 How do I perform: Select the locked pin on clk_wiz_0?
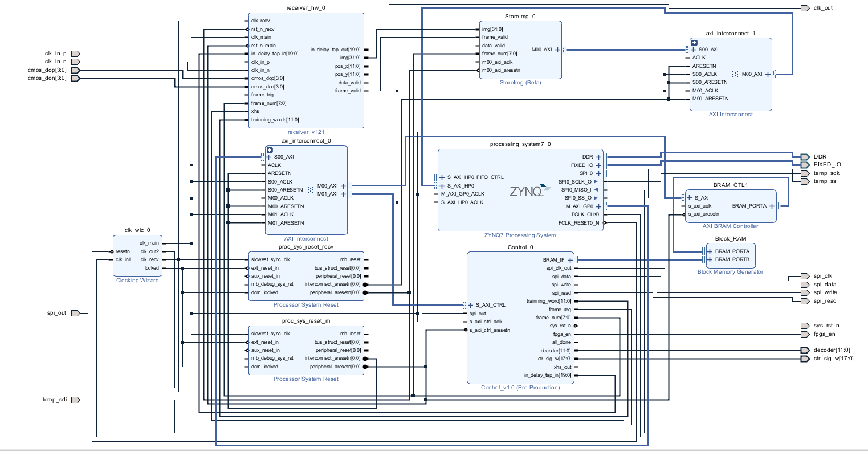pos(152,268)
